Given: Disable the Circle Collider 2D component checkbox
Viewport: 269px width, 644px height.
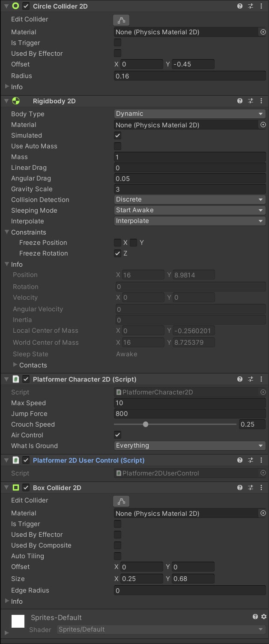Looking at the screenshot, I should pyautogui.click(x=26, y=6).
